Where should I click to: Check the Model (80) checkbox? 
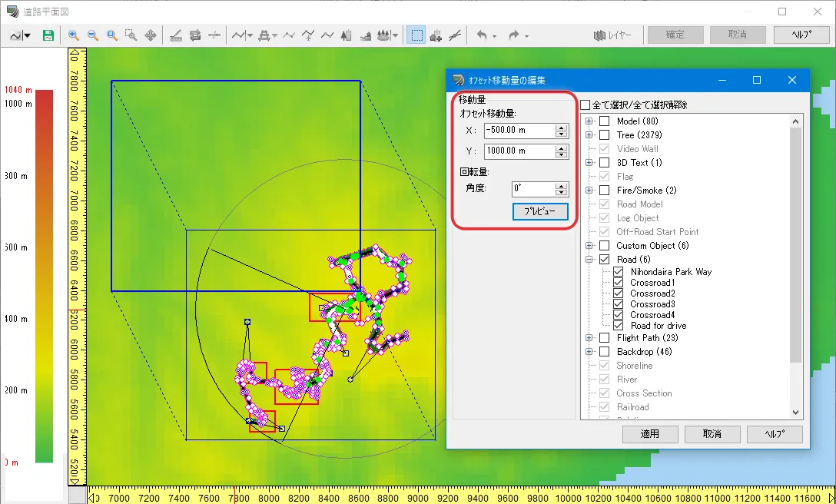tap(605, 121)
